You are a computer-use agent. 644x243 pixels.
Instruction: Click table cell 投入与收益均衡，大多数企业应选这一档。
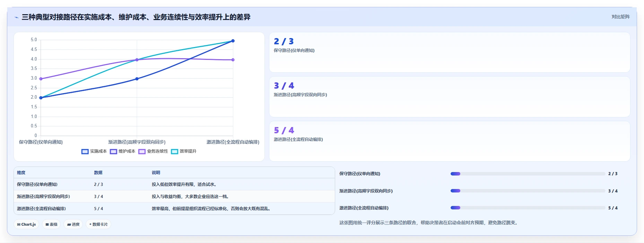click(x=191, y=197)
